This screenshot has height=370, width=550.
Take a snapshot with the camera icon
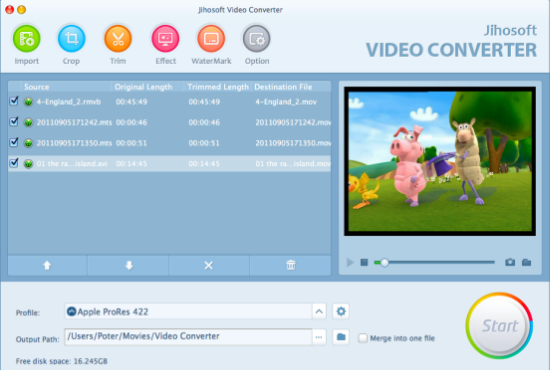pyautogui.click(x=510, y=262)
